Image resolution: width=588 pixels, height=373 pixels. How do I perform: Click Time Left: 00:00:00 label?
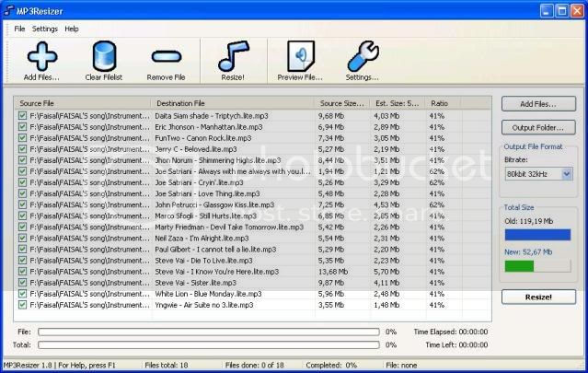[456, 344]
